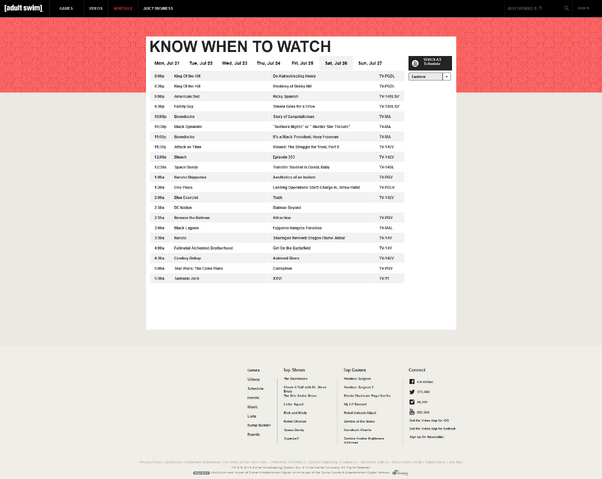Viewport: 602px width, 479px height.
Task: Switch to the Fri, Jul 25 tab
Action: (302, 63)
